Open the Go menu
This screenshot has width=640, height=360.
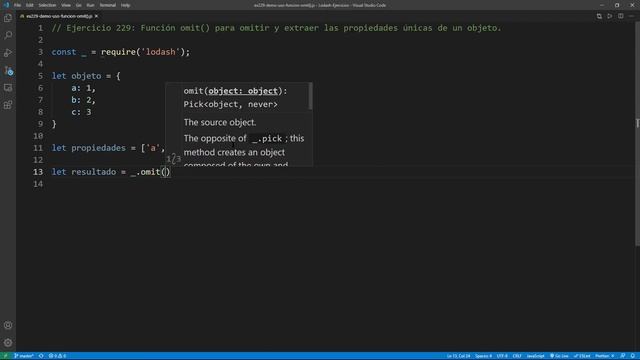coord(78,5)
